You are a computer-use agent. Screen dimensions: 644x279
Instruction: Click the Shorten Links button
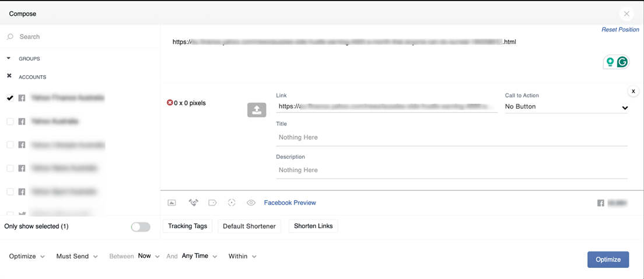tap(313, 226)
